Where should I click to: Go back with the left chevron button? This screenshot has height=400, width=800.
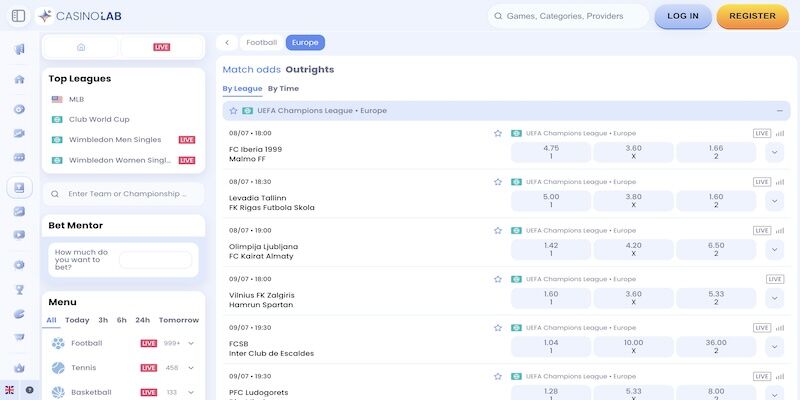tap(227, 43)
